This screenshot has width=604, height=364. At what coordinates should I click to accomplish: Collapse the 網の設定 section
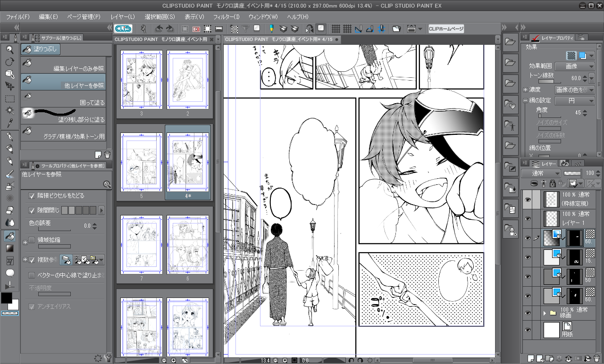tap(525, 100)
